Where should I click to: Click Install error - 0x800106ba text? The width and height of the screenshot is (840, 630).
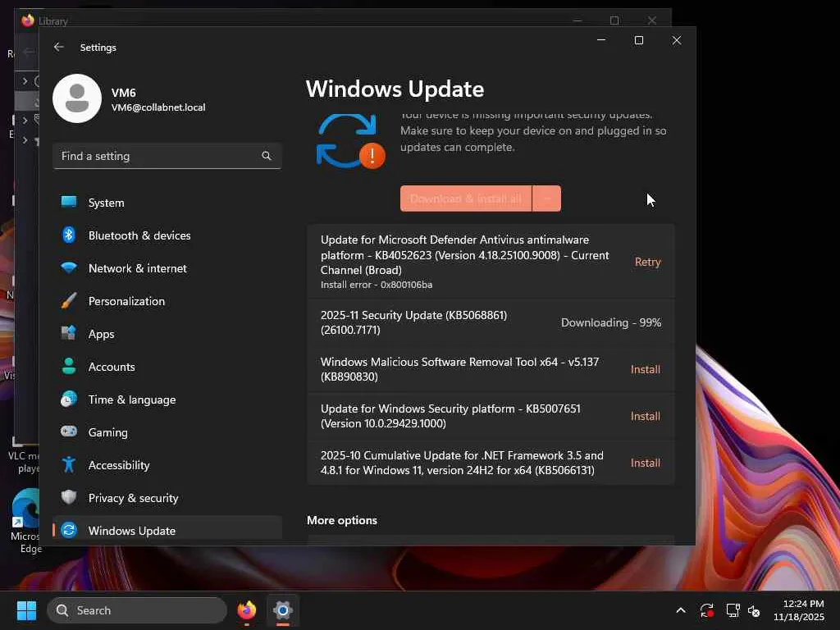(x=376, y=285)
